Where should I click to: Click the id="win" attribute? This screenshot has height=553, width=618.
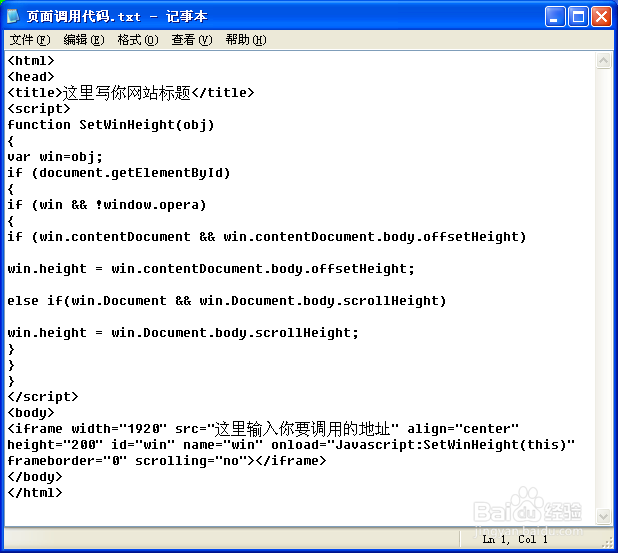[x=143, y=445]
